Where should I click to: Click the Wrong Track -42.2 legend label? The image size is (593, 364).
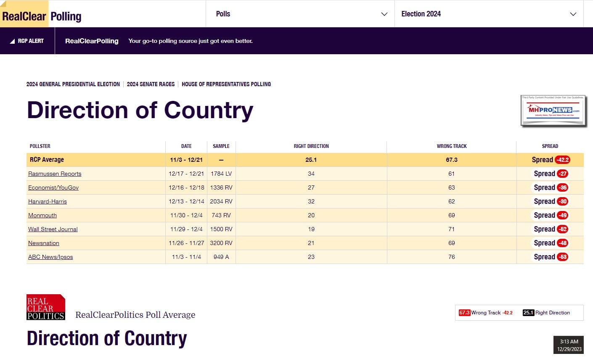(492, 313)
